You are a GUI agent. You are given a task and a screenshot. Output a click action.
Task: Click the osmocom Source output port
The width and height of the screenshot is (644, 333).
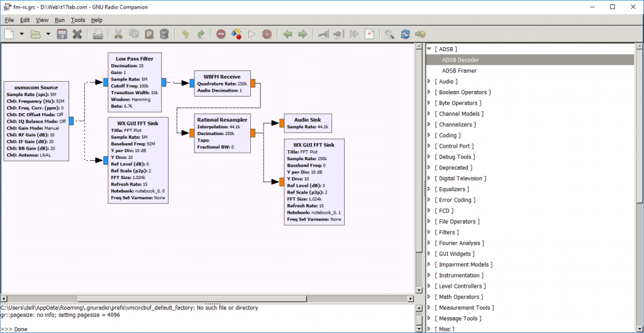click(x=72, y=121)
